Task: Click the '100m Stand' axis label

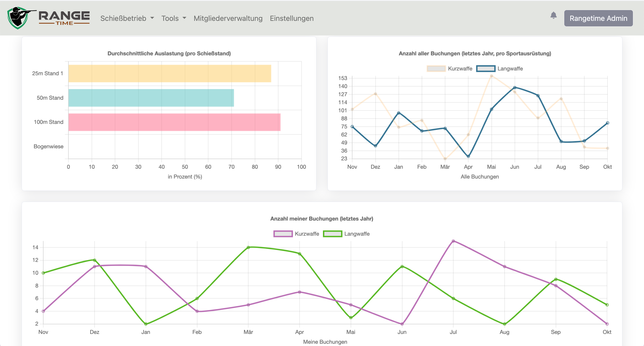Action: [49, 122]
